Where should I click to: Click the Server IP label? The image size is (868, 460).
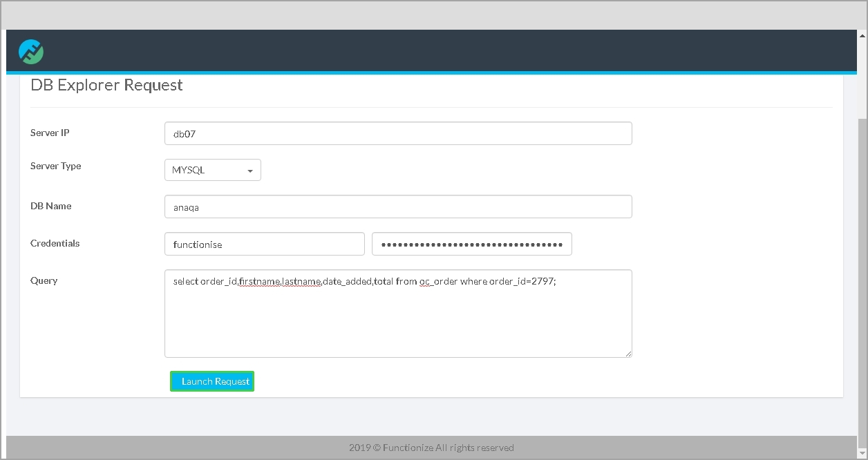point(50,133)
